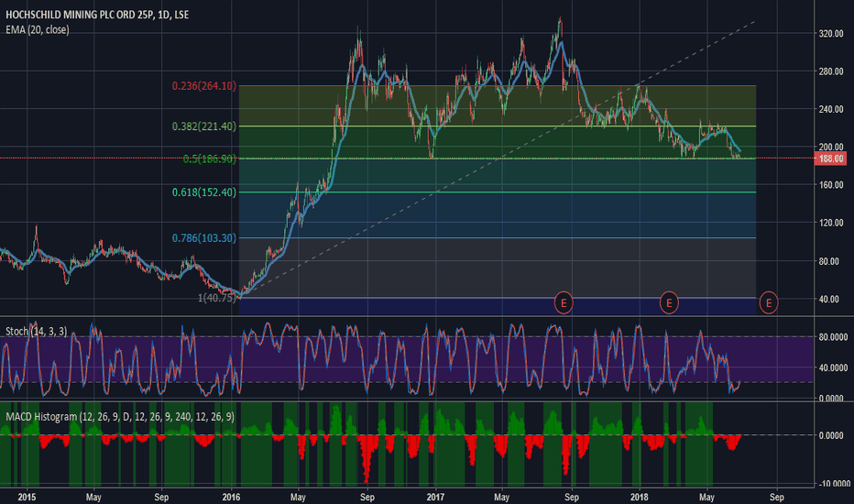The image size is (854, 504).
Task: Click the 1(40.75) Fibonacci base label
Action: [217, 298]
